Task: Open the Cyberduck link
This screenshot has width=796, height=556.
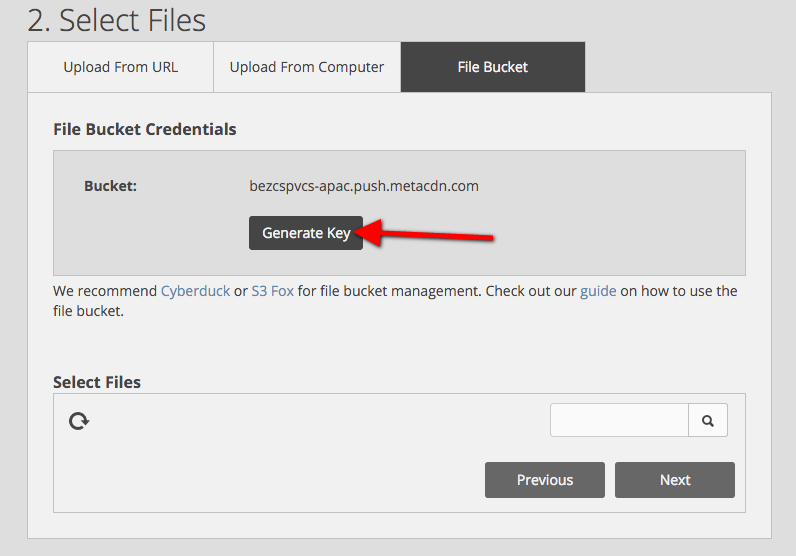Action: [195, 291]
